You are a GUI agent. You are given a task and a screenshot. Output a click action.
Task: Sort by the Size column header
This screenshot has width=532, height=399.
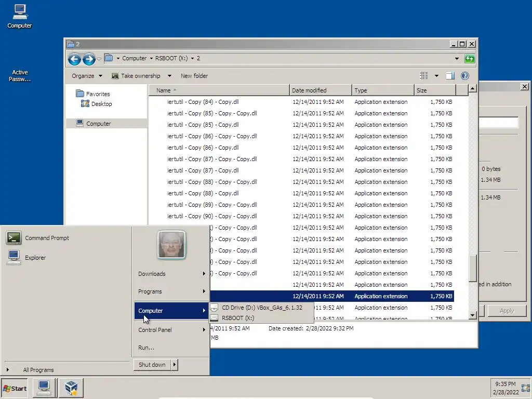[x=435, y=90]
